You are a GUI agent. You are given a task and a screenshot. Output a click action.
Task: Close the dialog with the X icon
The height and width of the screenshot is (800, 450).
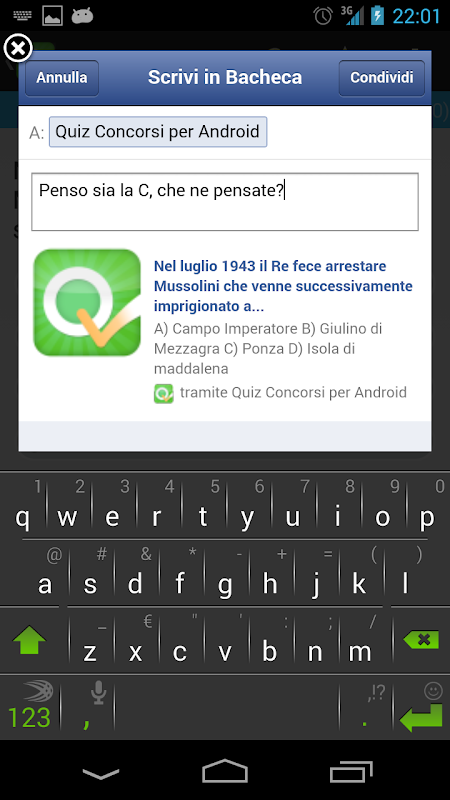[x=18, y=49]
